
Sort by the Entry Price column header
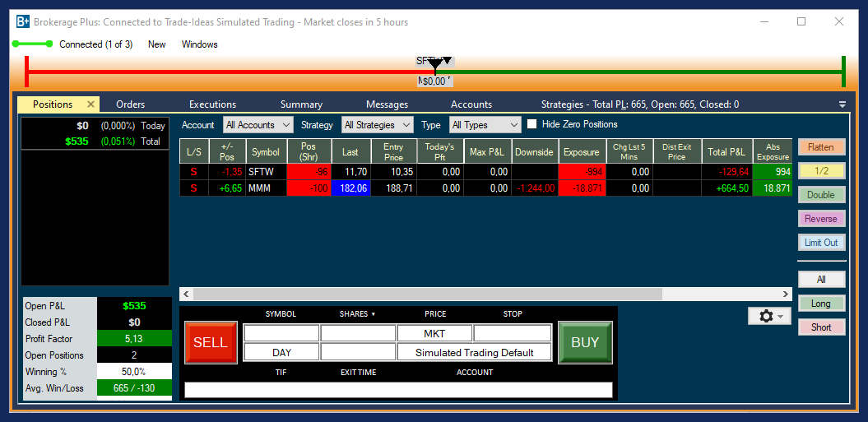click(393, 151)
